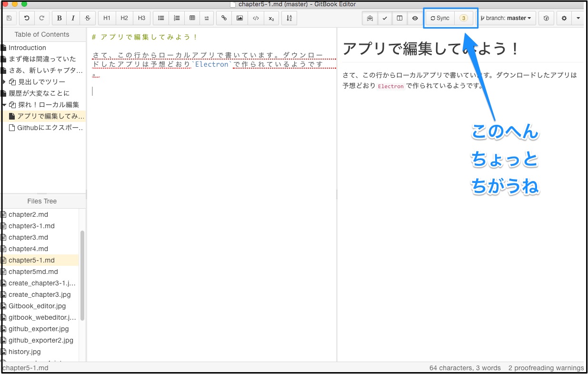Screen dimensions: 588x374
Task: Toggle the split-pane layout button
Action: point(399,18)
